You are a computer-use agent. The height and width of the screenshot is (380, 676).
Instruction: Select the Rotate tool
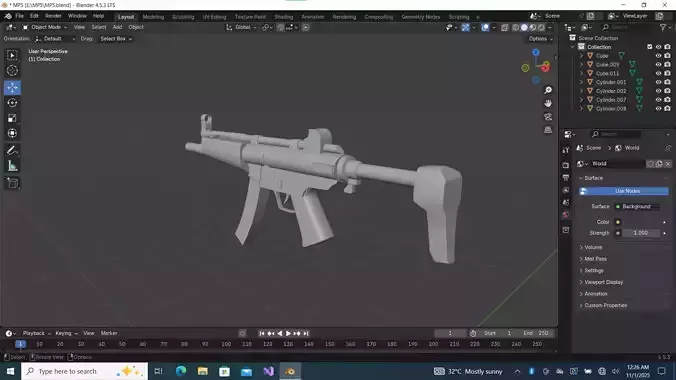[12, 103]
